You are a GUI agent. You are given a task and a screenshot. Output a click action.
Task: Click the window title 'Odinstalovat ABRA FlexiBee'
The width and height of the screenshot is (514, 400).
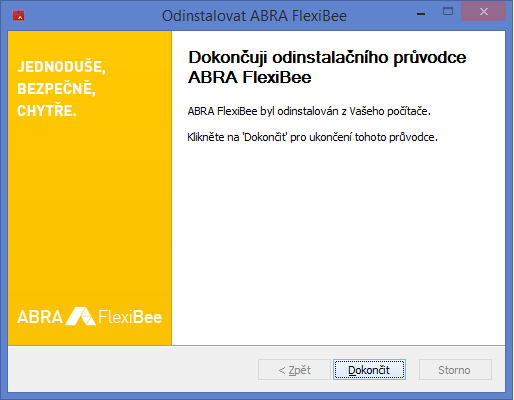pyautogui.click(x=254, y=16)
